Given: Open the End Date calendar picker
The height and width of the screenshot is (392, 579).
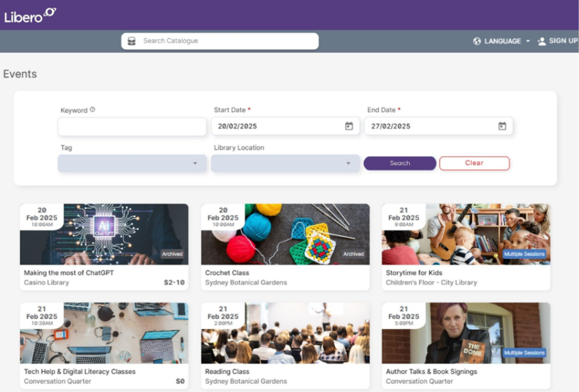Looking at the screenshot, I should pyautogui.click(x=502, y=127).
